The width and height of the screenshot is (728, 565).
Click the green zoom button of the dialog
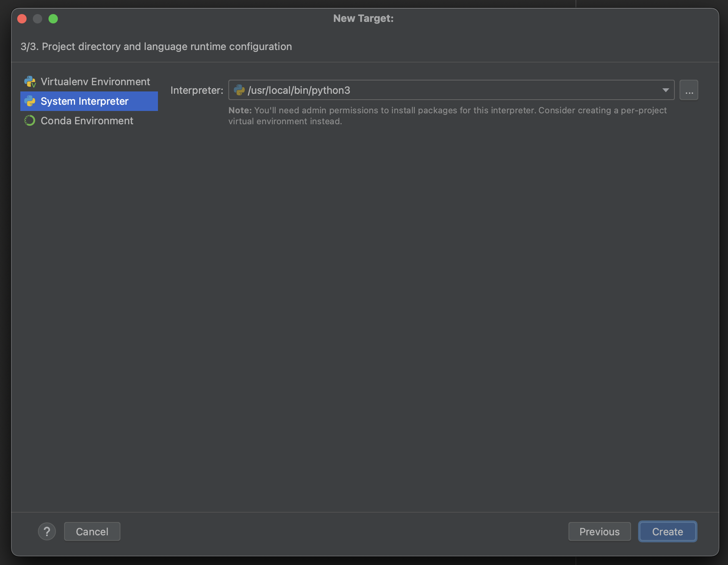54,18
